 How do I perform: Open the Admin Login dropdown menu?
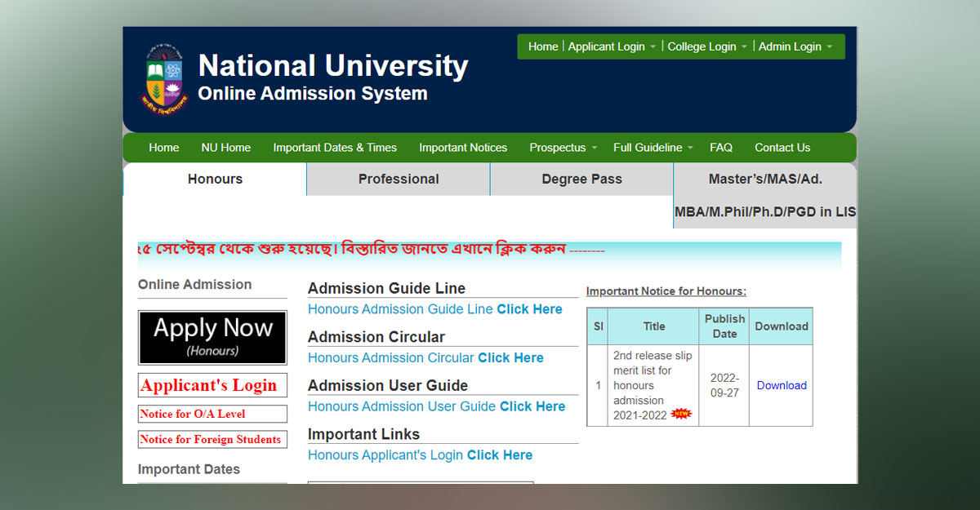pos(795,47)
